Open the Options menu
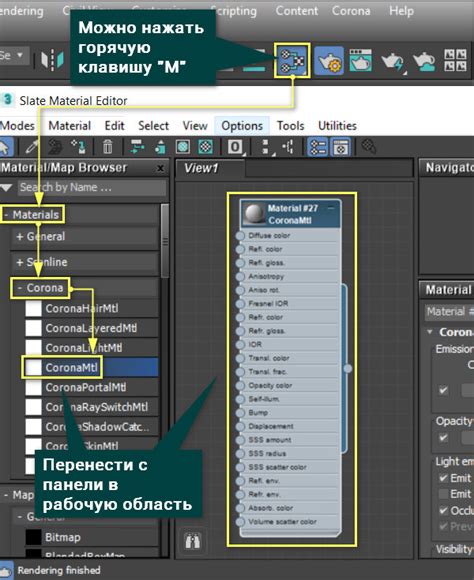This screenshot has width=474, height=580. (242, 126)
